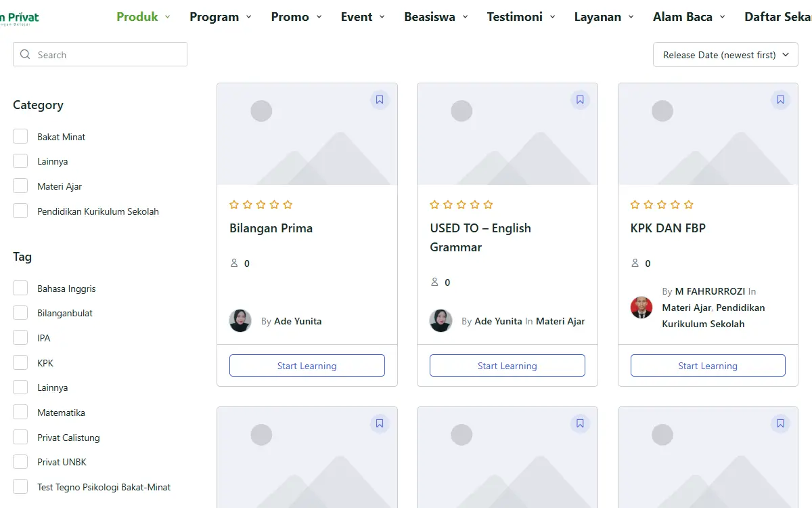Open the Release Date sort dropdown

(725, 55)
